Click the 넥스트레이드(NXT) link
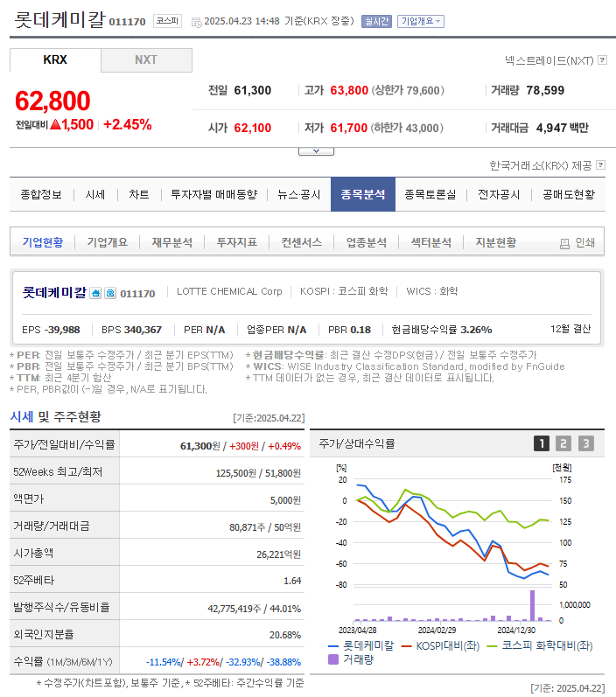 tap(549, 60)
